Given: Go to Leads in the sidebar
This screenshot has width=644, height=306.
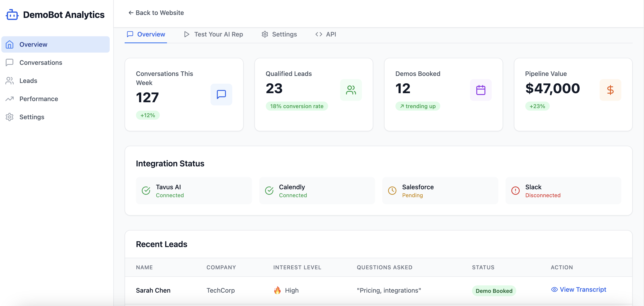Looking at the screenshot, I should click(28, 81).
